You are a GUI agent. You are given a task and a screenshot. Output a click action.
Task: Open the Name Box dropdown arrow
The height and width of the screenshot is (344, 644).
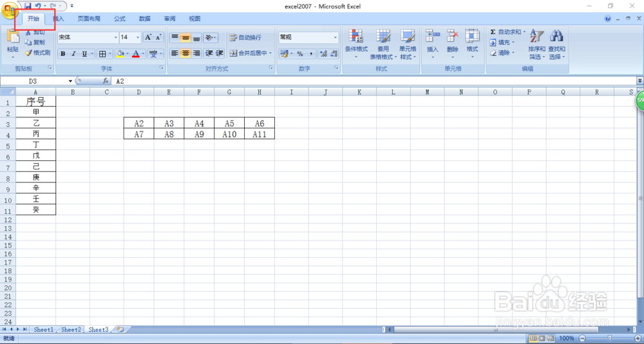click(x=70, y=81)
